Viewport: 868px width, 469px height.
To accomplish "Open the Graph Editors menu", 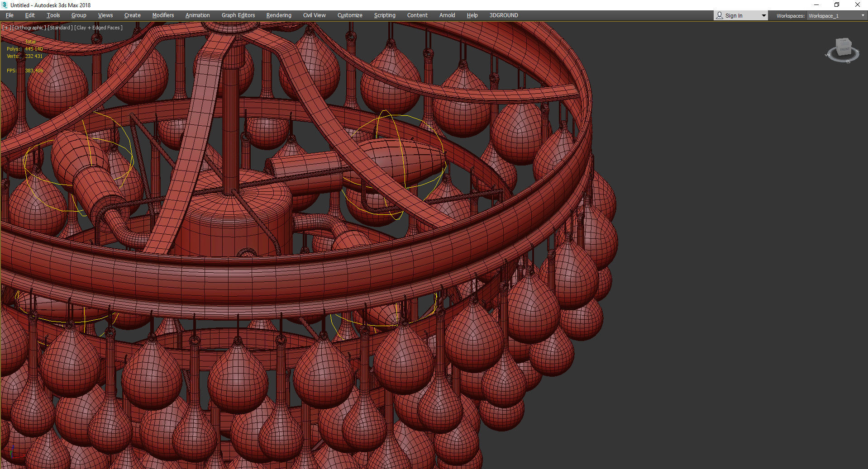I will pos(238,15).
